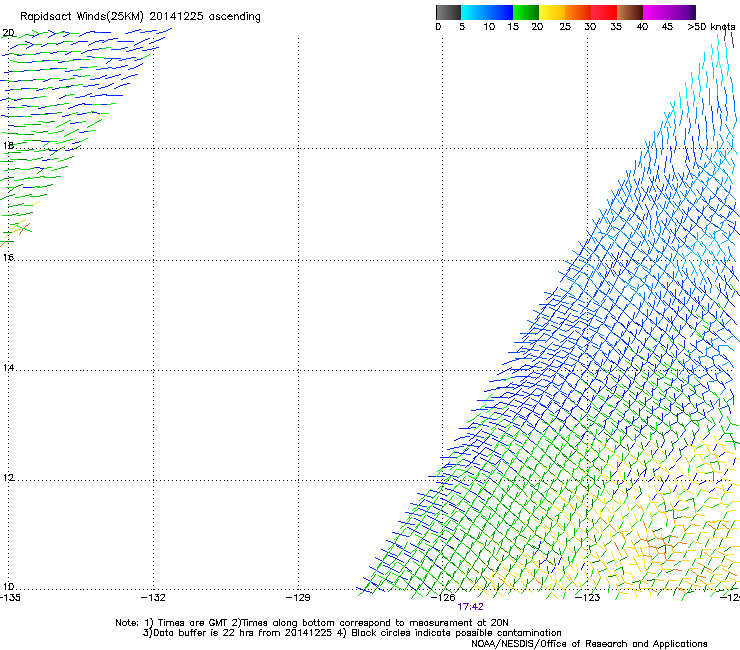Select the legend scale label '45'
This screenshot has width=740, height=650.
pyautogui.click(x=667, y=27)
